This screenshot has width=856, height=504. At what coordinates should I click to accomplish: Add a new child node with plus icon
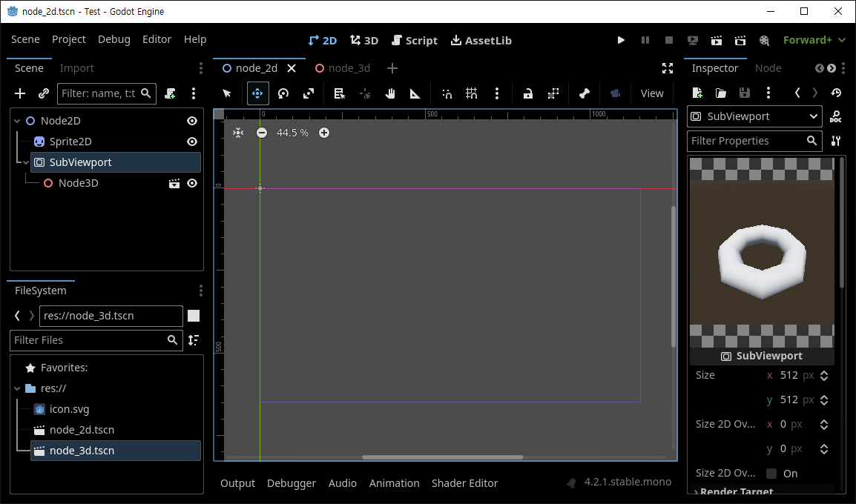tap(20, 93)
